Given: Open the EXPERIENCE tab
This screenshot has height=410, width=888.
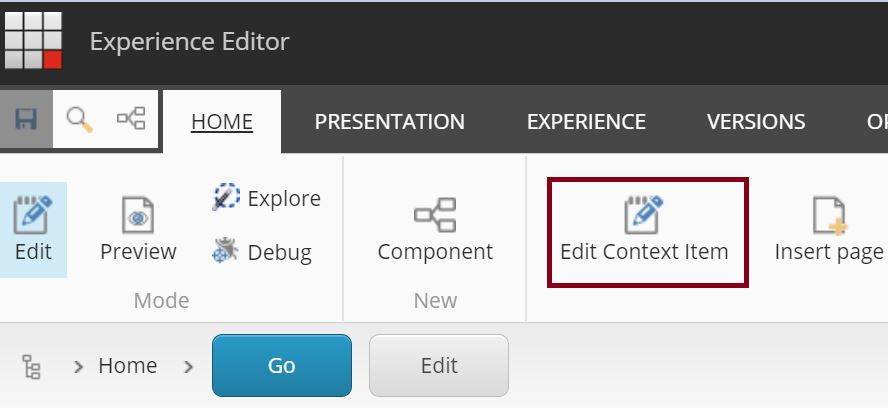Looking at the screenshot, I should [586, 122].
